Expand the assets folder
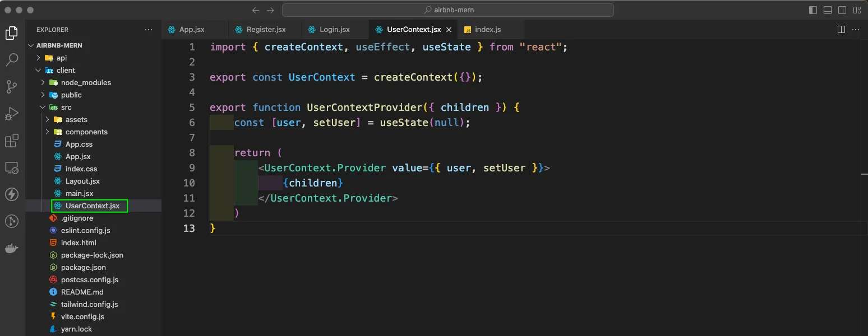Screen dimensions: 868x336 coord(93,119)
